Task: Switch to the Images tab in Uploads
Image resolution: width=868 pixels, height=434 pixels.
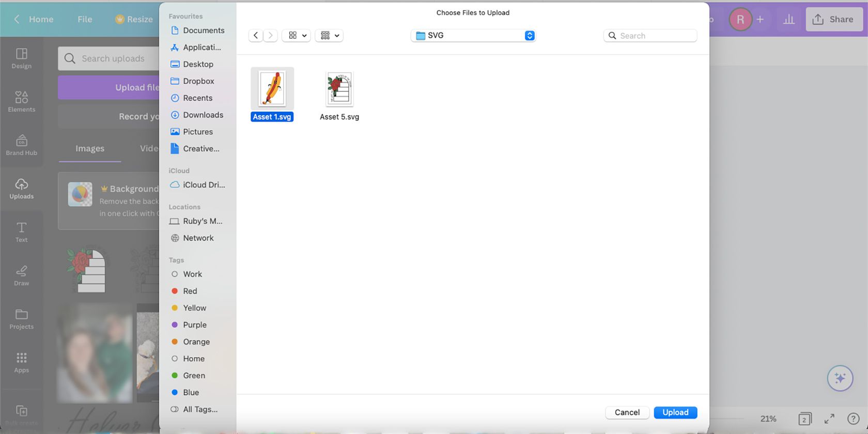Action: (90, 148)
